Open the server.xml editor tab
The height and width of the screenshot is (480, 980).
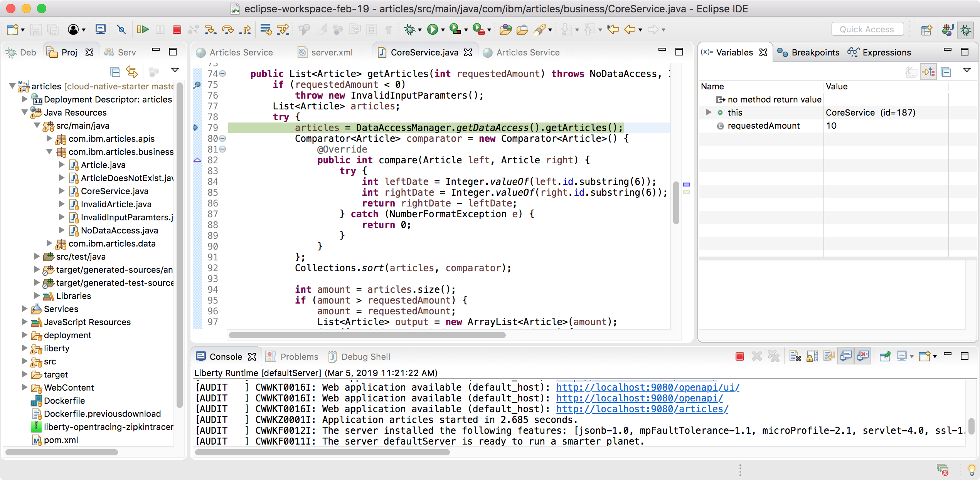[332, 52]
